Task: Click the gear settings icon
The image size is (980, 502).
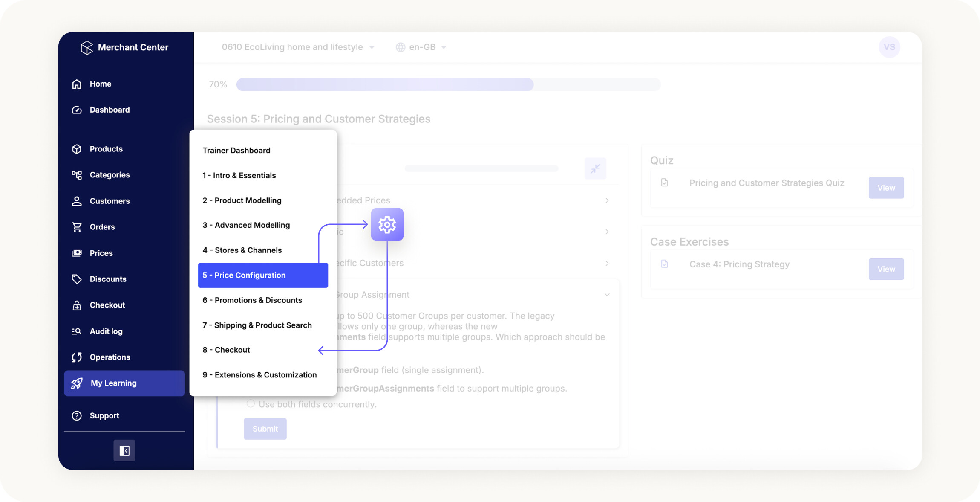Action: (387, 224)
